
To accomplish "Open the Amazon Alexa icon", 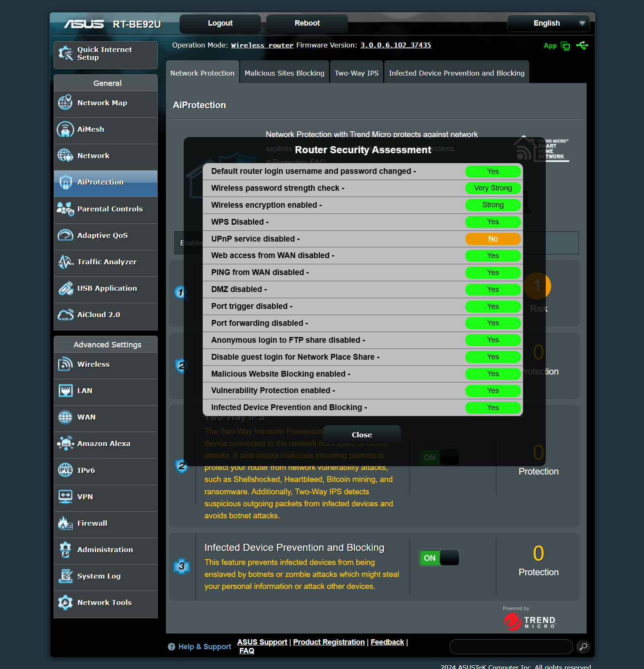I will click(65, 444).
